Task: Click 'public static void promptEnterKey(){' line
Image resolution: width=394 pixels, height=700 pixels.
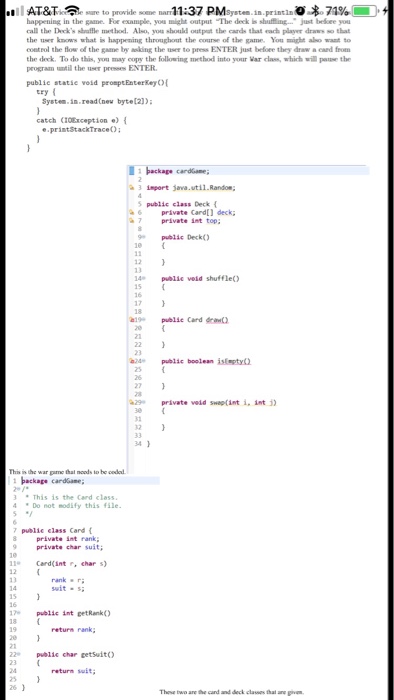Action: pos(97,83)
